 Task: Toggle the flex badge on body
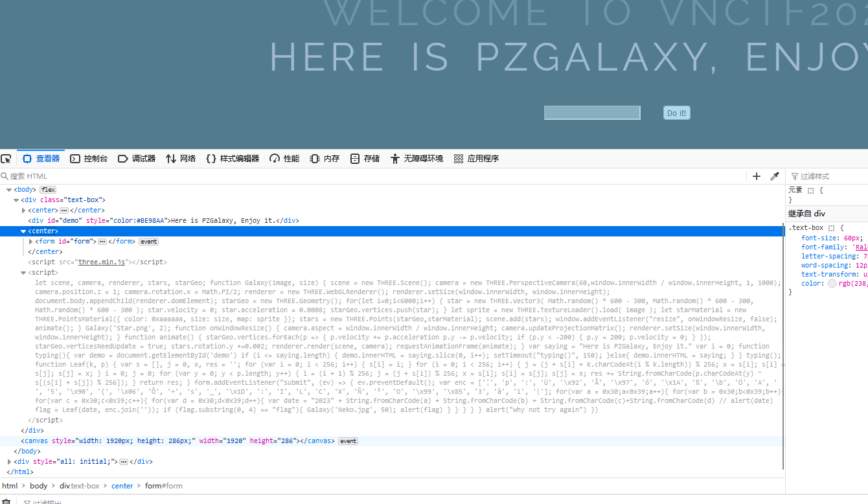pos(48,190)
